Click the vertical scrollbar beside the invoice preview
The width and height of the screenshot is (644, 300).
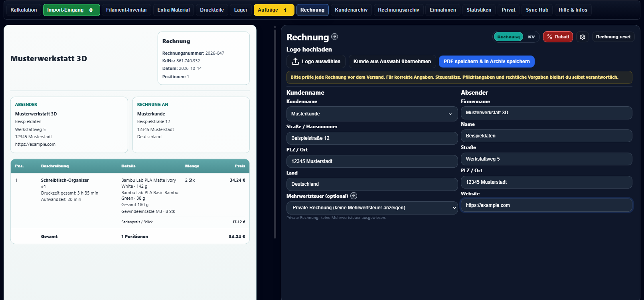275,134
